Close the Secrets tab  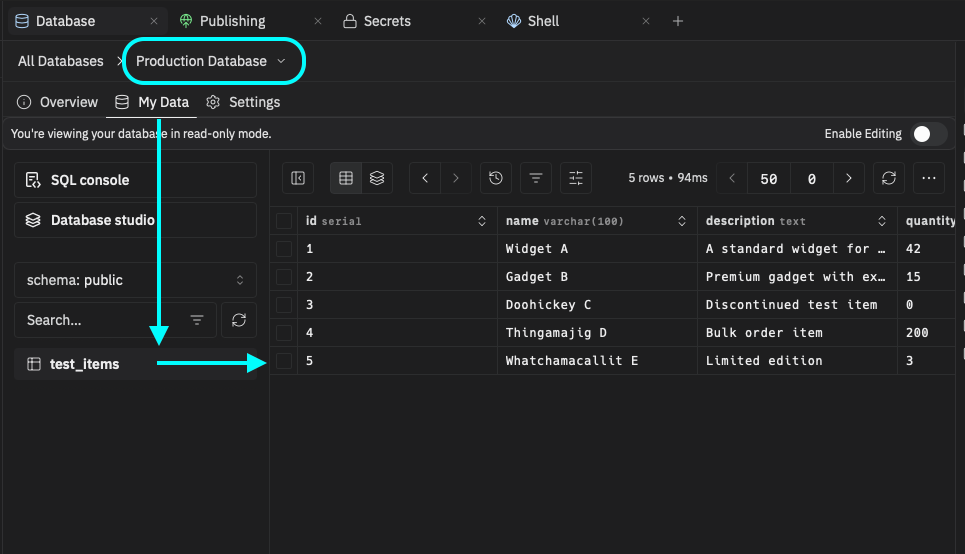coord(482,21)
